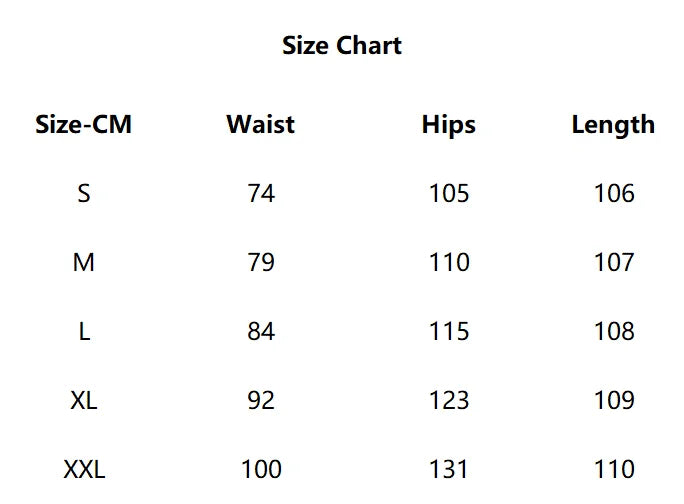Select length value 110 in the XXL row
Screen dimensions: 684x504
tap(614, 470)
